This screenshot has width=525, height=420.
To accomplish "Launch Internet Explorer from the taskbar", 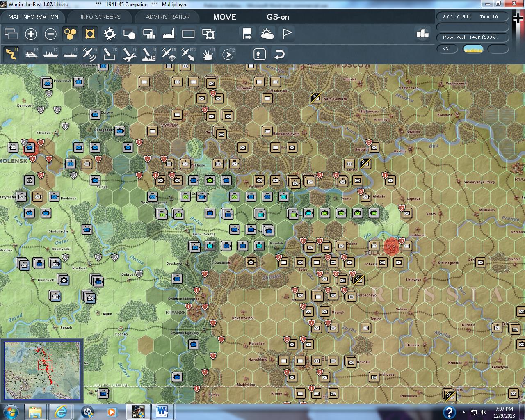I will coord(61,411).
